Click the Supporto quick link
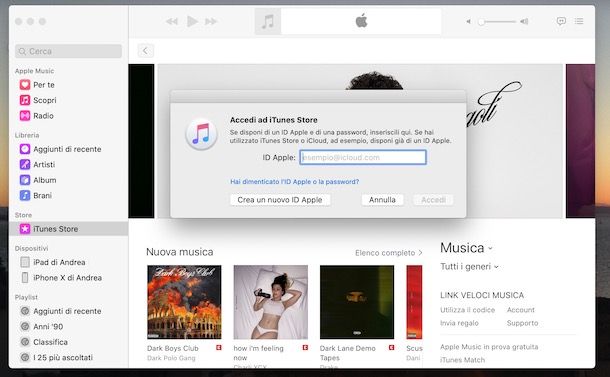The width and height of the screenshot is (610, 377). point(522,323)
